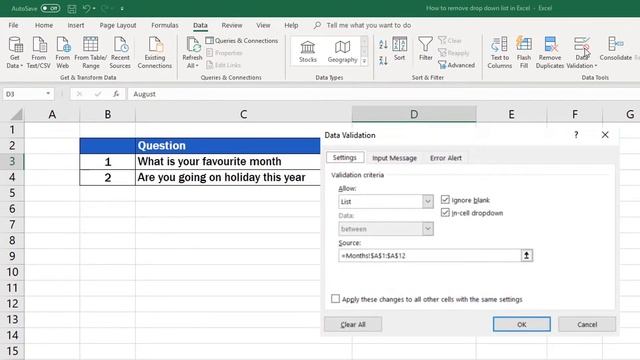The height and width of the screenshot is (360, 640).
Task: Click Tell me what you want to do
Action: pos(369,25)
